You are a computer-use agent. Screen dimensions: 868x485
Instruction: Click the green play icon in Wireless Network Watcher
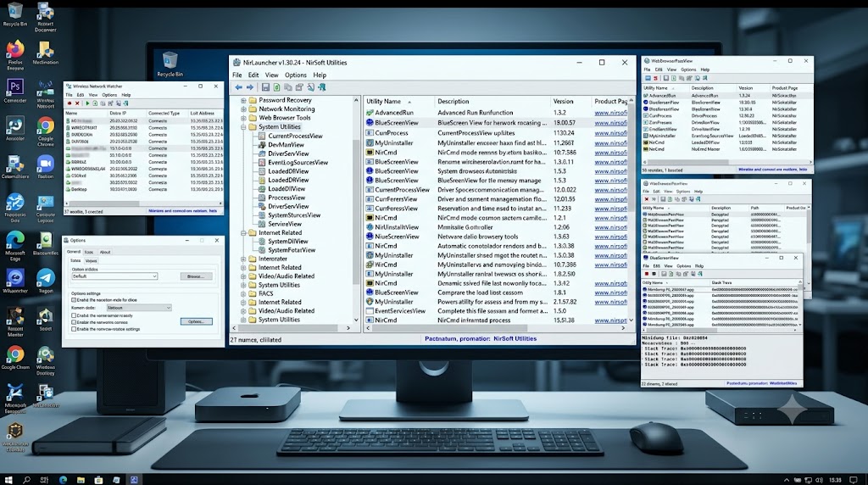tap(87, 103)
